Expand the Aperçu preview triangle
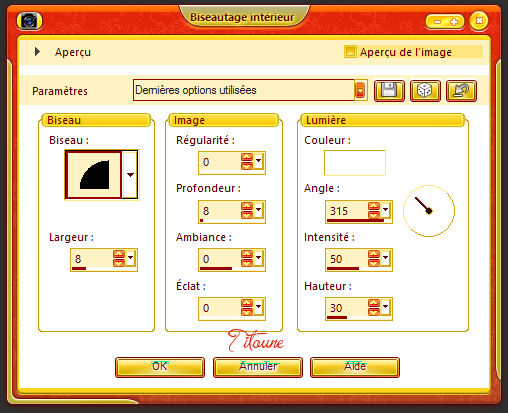The image size is (508, 413). click(x=37, y=52)
